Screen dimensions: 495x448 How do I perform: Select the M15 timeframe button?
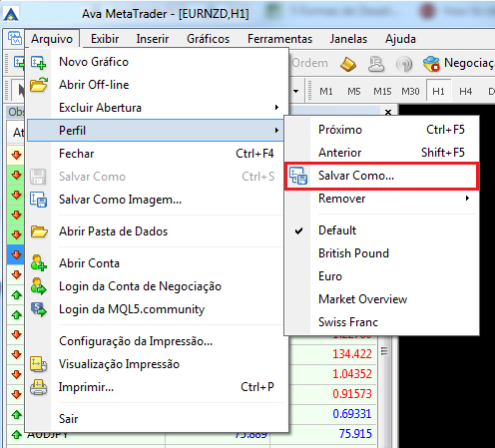pos(382,91)
